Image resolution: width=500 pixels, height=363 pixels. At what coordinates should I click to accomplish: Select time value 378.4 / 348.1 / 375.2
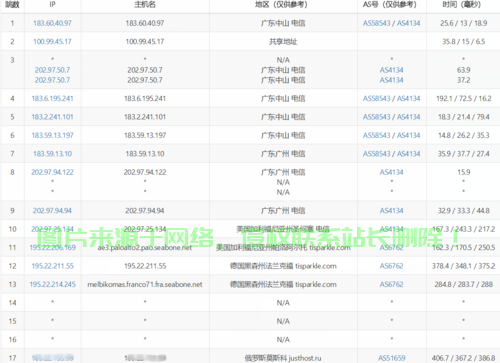(x=463, y=266)
